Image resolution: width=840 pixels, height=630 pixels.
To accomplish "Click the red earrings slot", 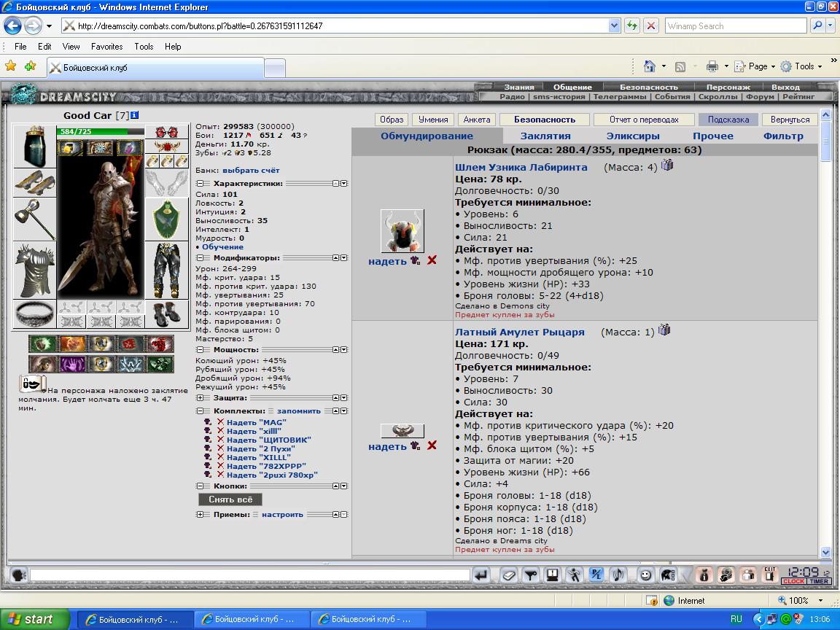I will 166,132.
